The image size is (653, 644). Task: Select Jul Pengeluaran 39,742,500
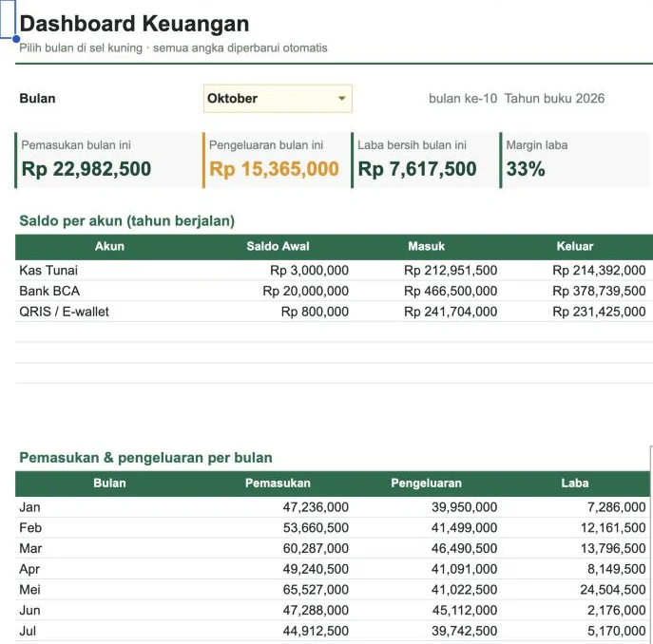(x=465, y=631)
